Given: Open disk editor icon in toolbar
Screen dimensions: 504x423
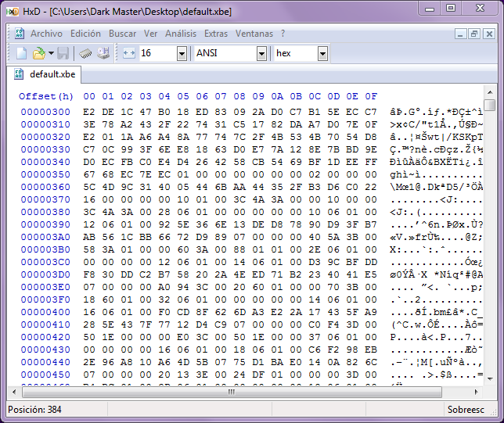Looking at the screenshot, I should (x=103, y=53).
